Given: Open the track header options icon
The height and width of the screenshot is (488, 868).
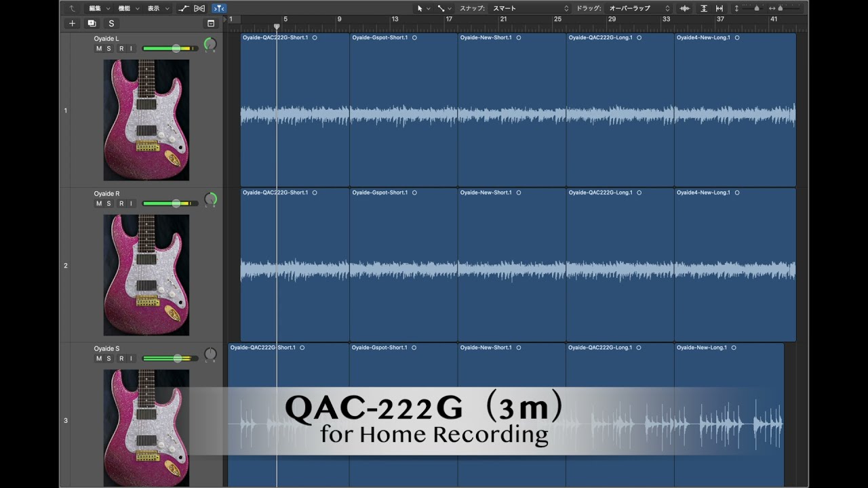Looking at the screenshot, I should (x=211, y=23).
